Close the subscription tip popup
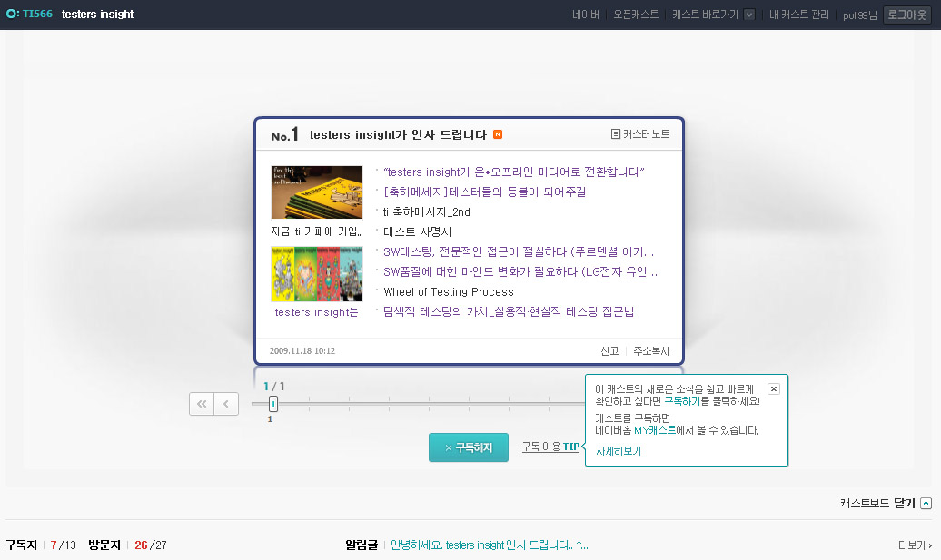 pos(773,388)
